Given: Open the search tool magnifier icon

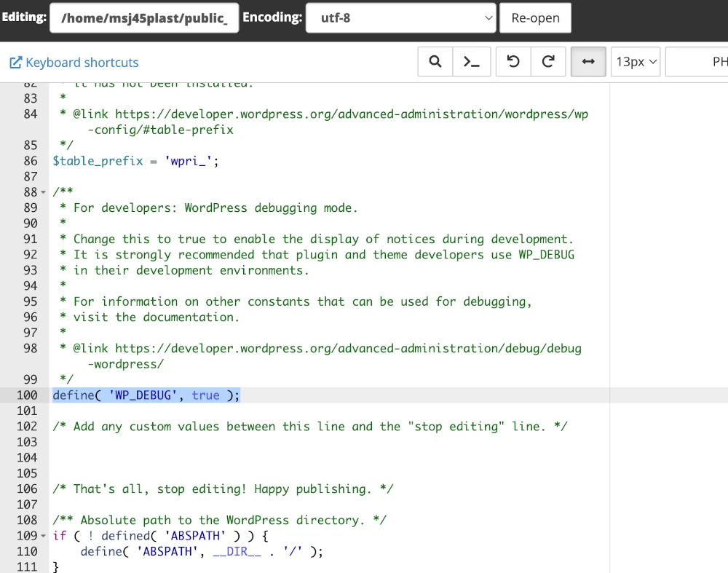Looking at the screenshot, I should click(435, 61).
